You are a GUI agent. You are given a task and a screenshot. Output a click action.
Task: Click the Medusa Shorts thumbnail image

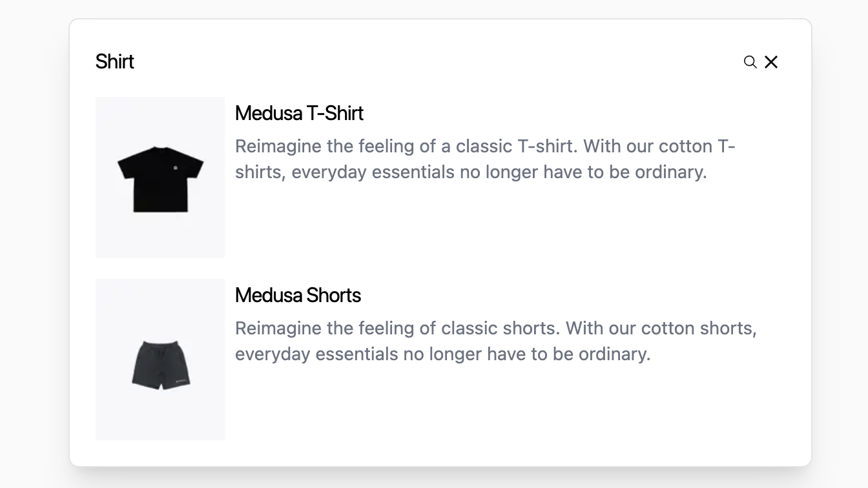coord(160,360)
